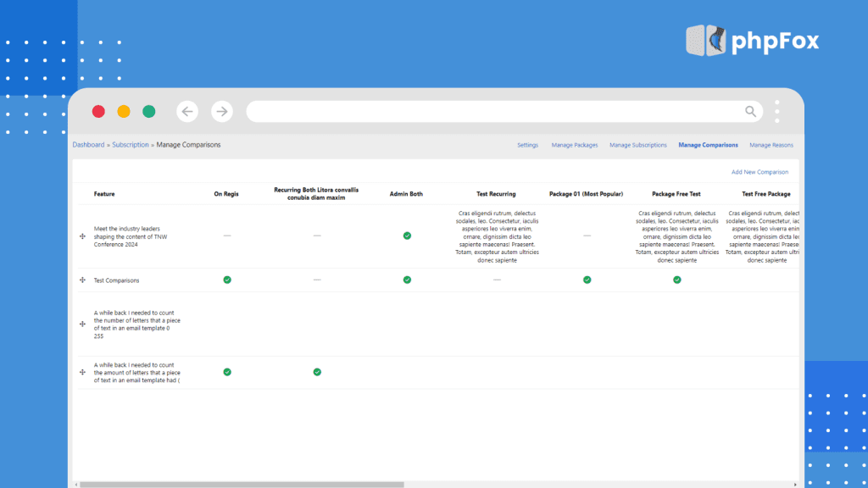Click the browser forward arrow button
The height and width of the screenshot is (488, 868).
[x=221, y=111]
